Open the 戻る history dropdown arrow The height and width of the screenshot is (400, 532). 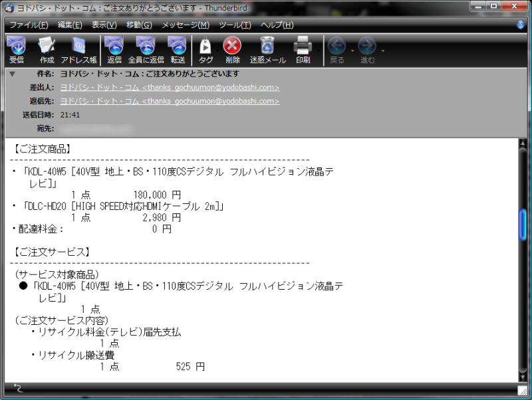click(352, 51)
